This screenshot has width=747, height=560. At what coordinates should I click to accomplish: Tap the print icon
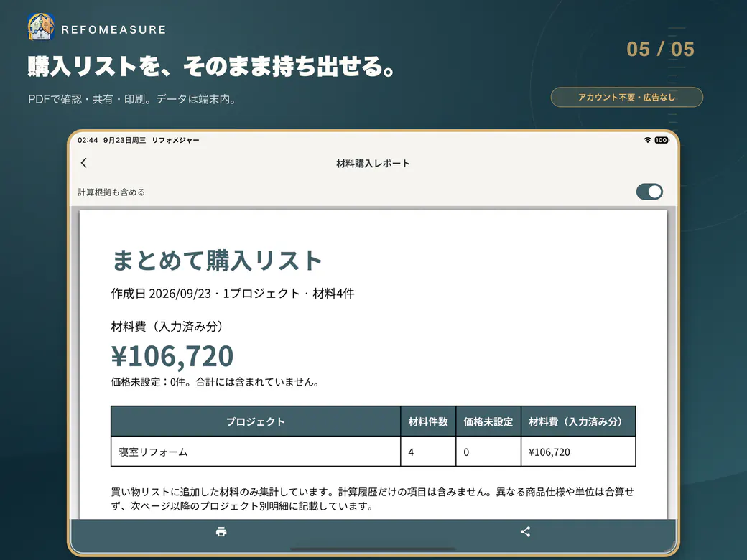click(221, 531)
